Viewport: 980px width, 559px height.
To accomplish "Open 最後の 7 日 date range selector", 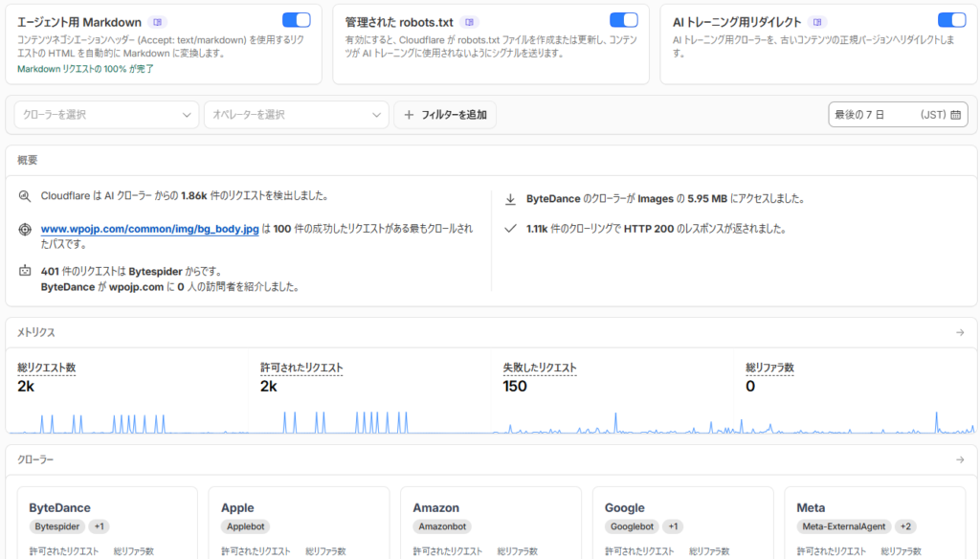I will tap(898, 115).
